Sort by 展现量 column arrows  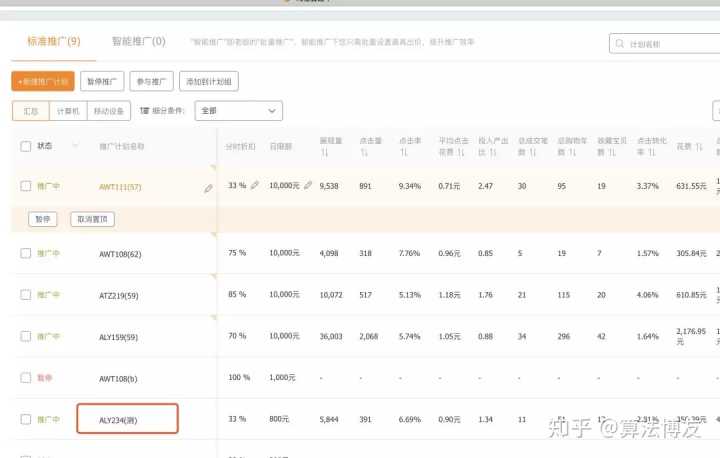(324, 153)
